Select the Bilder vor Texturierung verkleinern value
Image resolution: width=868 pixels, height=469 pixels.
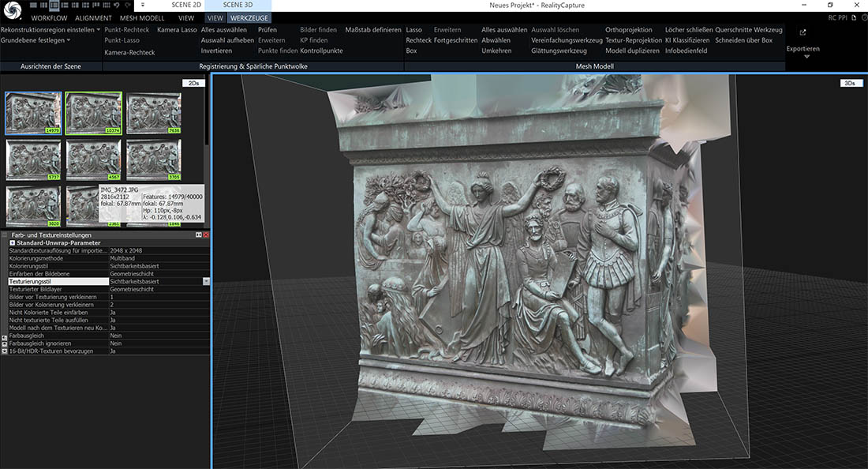pos(159,297)
